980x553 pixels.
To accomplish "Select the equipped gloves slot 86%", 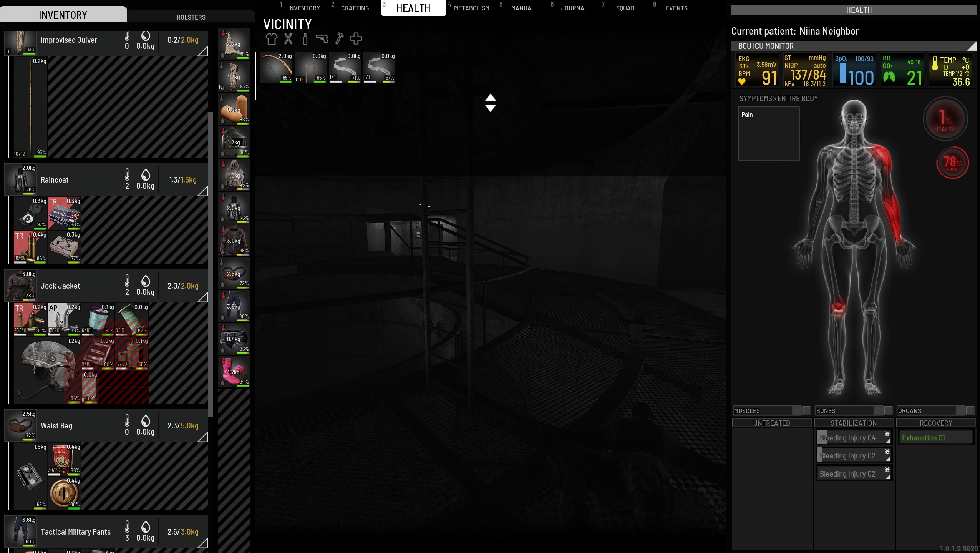I will click(234, 109).
